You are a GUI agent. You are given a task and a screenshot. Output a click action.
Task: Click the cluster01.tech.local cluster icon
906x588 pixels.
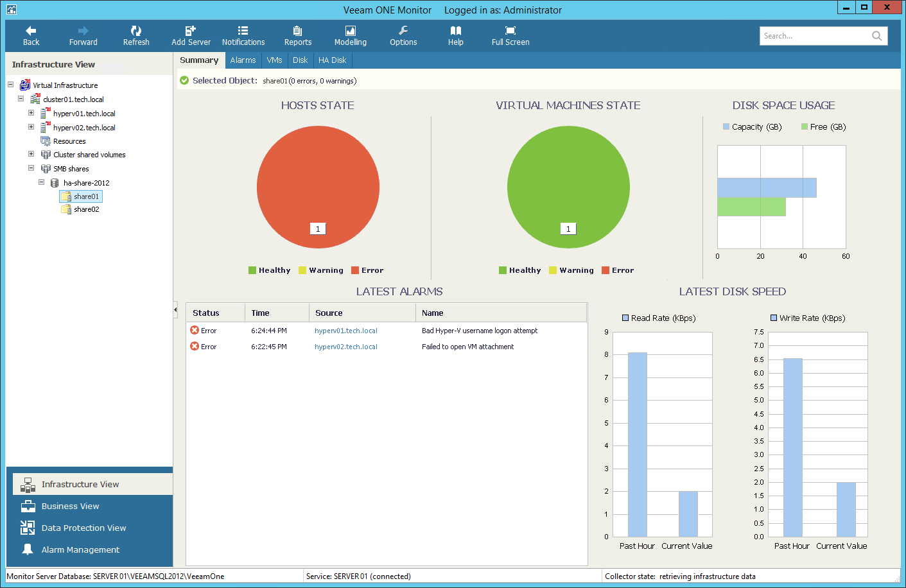click(35, 99)
